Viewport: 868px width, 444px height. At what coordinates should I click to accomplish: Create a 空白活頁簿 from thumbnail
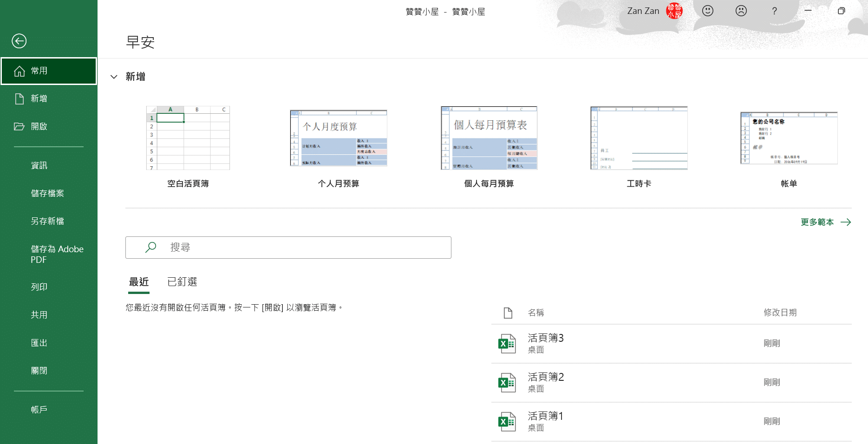tap(188, 138)
